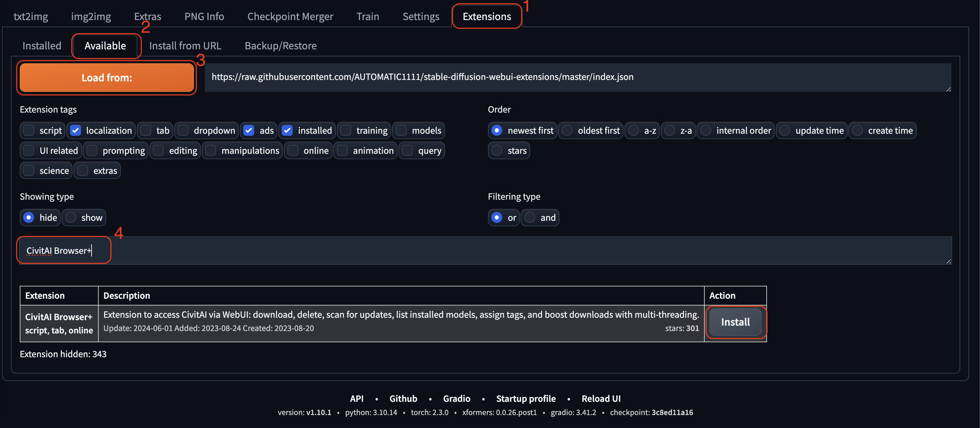This screenshot has width=980, height=428.
Task: Open the Extensions tab
Action: tap(486, 16)
